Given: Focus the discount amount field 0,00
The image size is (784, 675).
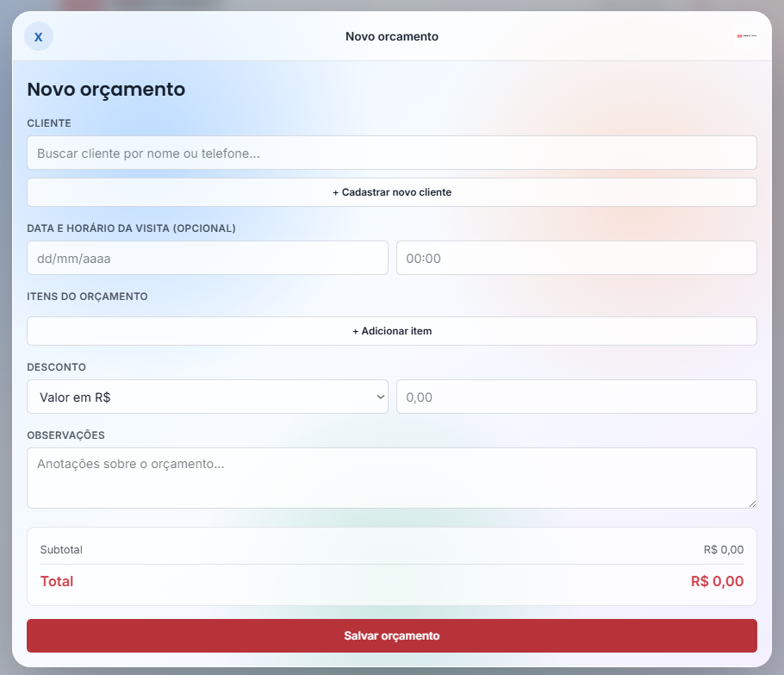Looking at the screenshot, I should 576,397.
